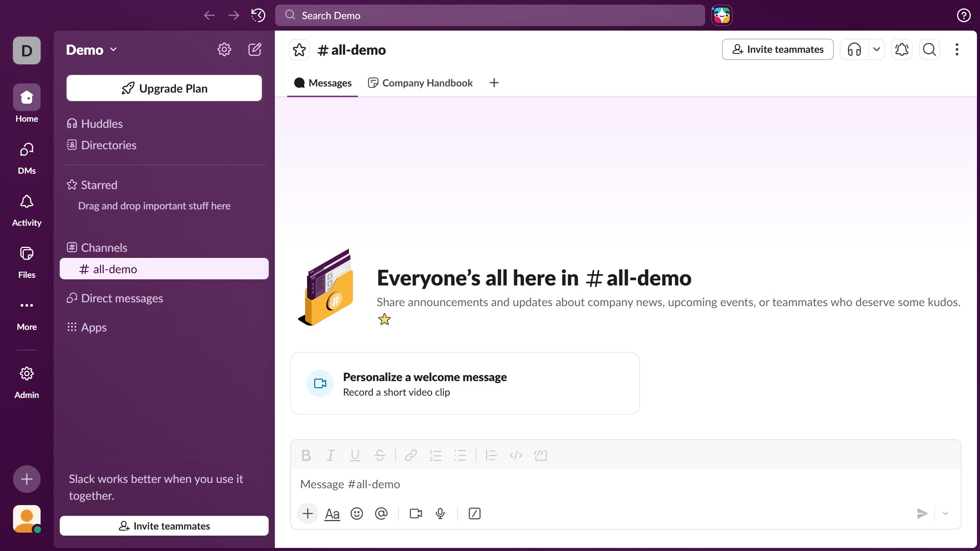Image resolution: width=980 pixels, height=551 pixels.
Task: Switch to the Messages tab
Action: [322, 83]
